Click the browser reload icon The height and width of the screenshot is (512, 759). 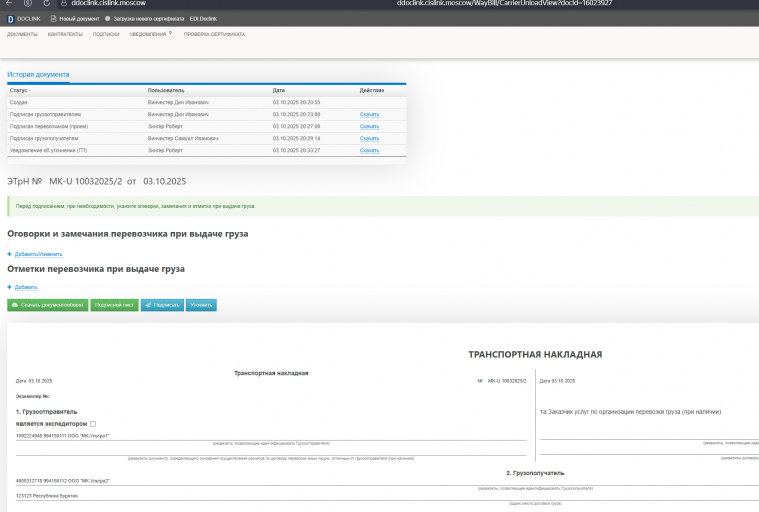pyautogui.click(x=46, y=3)
